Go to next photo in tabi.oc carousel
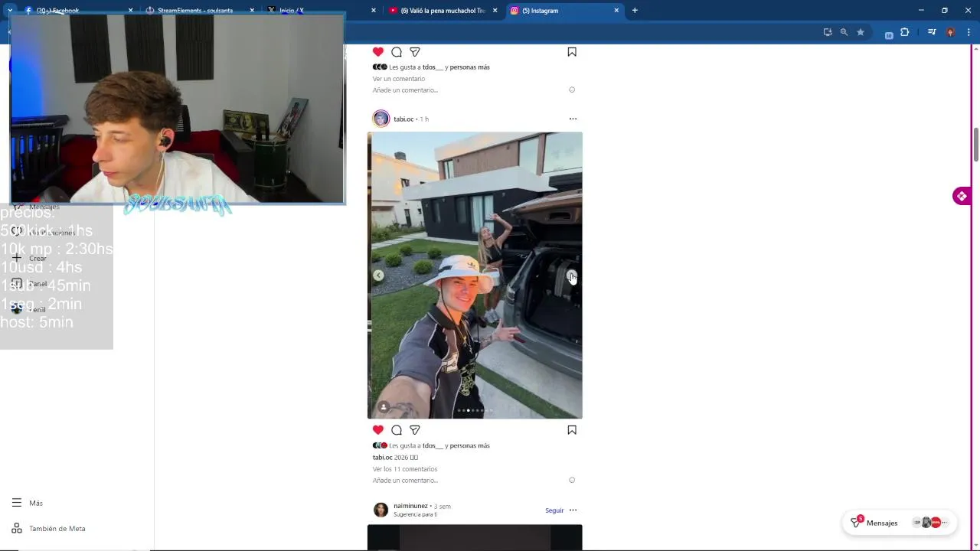This screenshot has width=980, height=551. coord(571,275)
